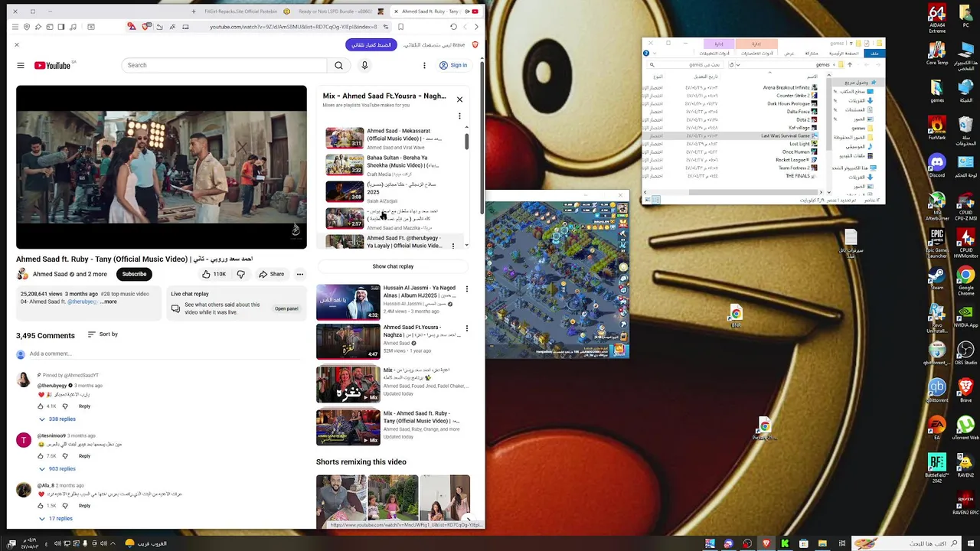Image resolution: width=980 pixels, height=551 pixels.
Task: Play the video in the player
Action: [x=162, y=167]
